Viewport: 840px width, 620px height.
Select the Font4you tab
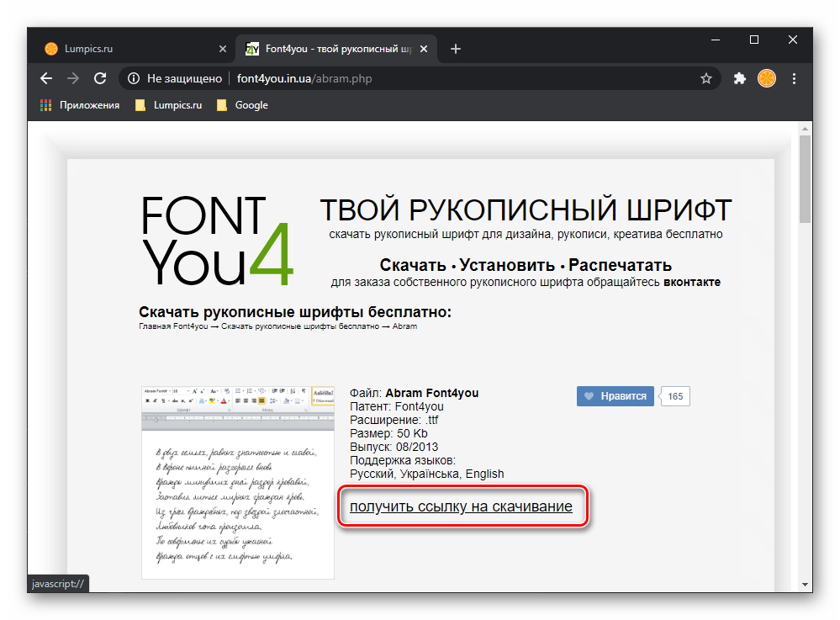coord(335,49)
